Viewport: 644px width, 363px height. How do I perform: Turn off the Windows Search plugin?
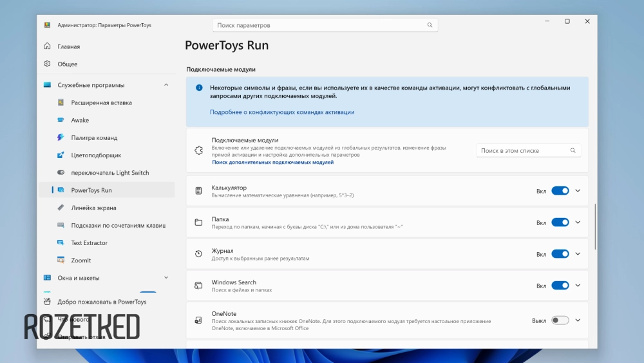tap(560, 286)
